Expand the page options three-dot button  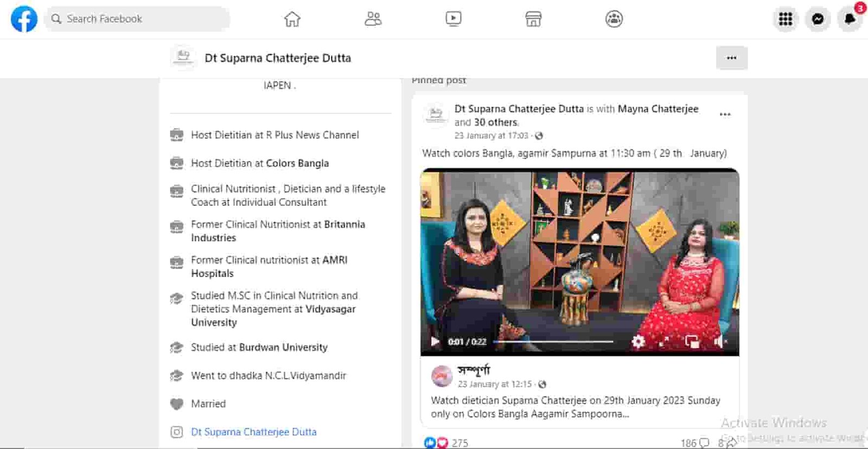[731, 58]
